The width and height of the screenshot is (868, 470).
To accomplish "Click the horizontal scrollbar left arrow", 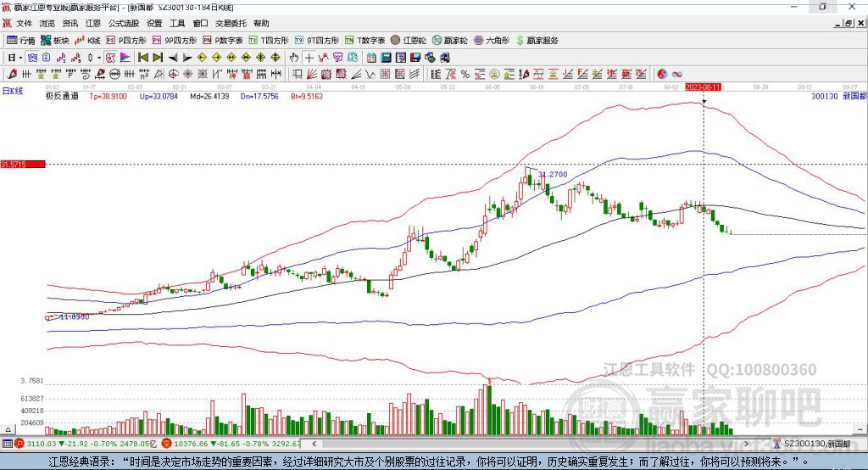I will 314,444.
